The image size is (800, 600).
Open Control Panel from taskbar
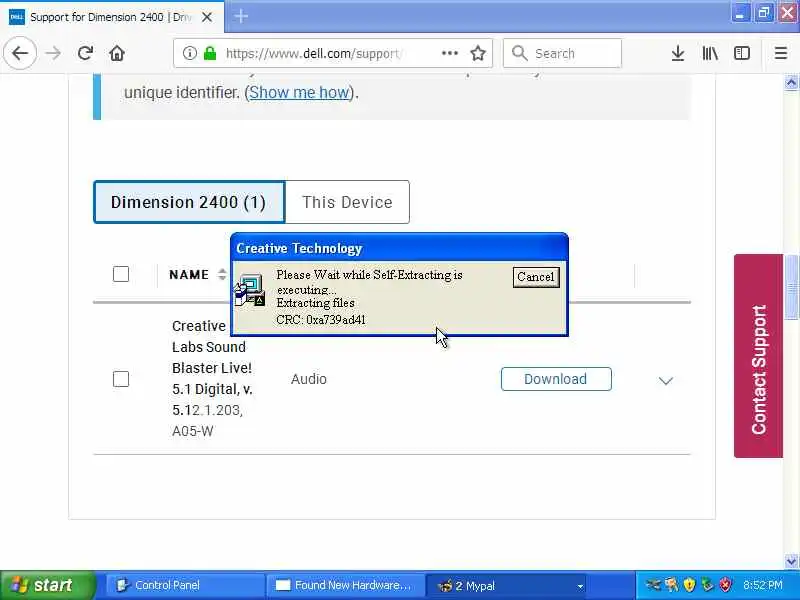tap(184, 585)
